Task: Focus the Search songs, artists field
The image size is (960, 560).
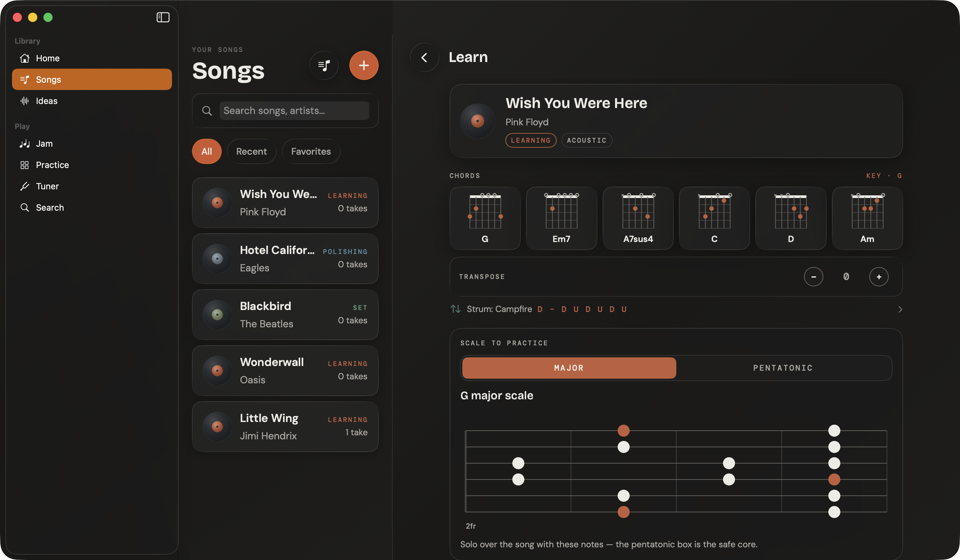Action: click(294, 111)
